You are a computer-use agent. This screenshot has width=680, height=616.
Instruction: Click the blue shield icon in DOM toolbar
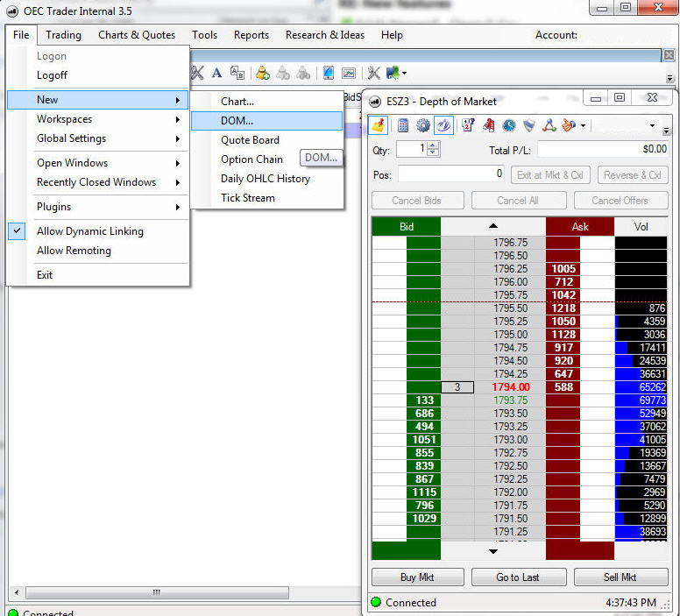coord(529,126)
